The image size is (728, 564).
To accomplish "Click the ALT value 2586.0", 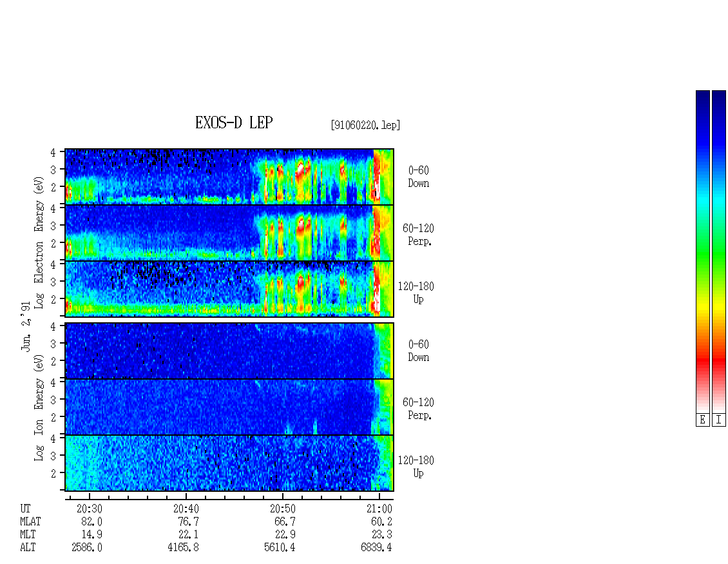I will click(x=87, y=548).
